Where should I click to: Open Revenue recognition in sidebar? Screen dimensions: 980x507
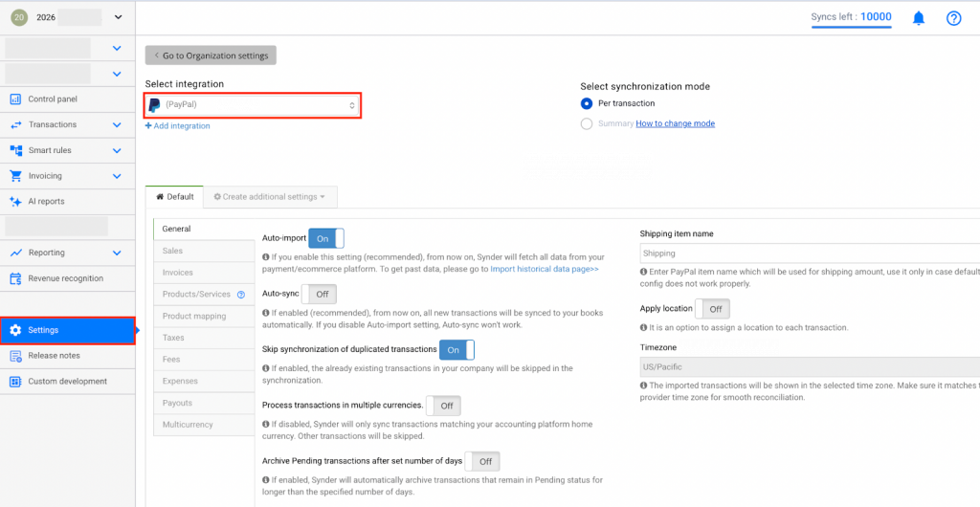pyautogui.click(x=65, y=278)
